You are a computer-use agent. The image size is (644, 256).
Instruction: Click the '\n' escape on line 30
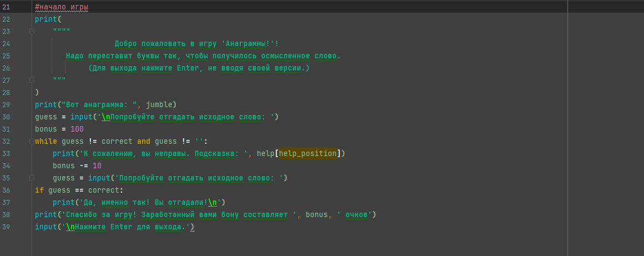pyautogui.click(x=105, y=117)
